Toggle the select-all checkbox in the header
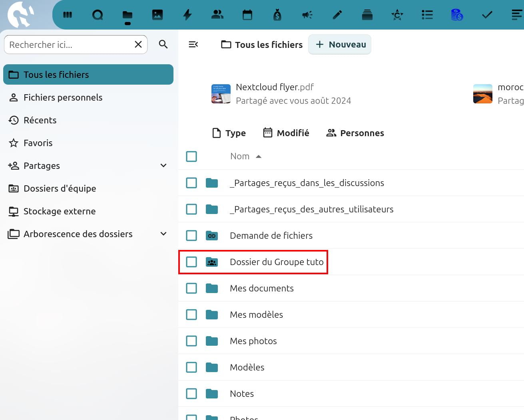 point(191,157)
